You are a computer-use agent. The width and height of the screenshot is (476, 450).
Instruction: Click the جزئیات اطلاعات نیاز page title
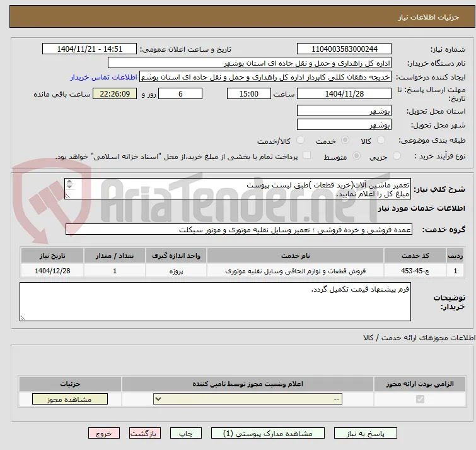[429, 17]
